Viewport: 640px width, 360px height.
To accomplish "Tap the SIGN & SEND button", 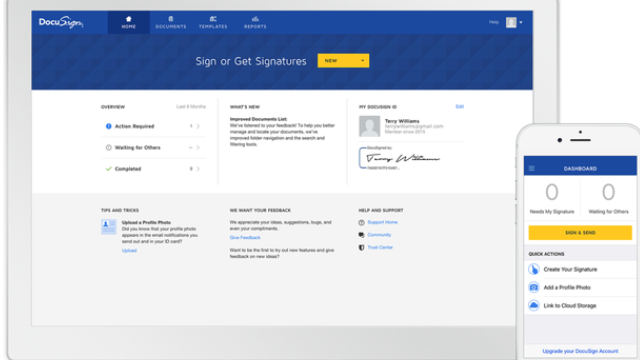I will [x=580, y=233].
